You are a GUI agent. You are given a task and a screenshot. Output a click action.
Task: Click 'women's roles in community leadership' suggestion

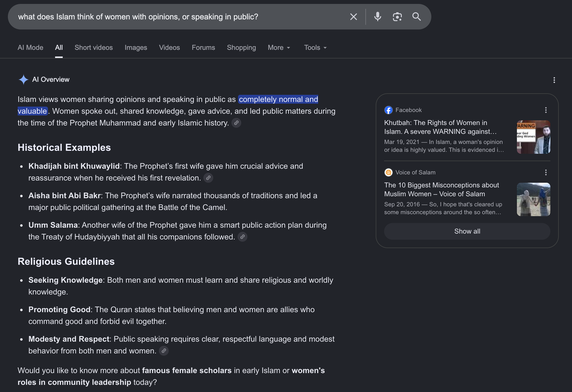pos(171,377)
